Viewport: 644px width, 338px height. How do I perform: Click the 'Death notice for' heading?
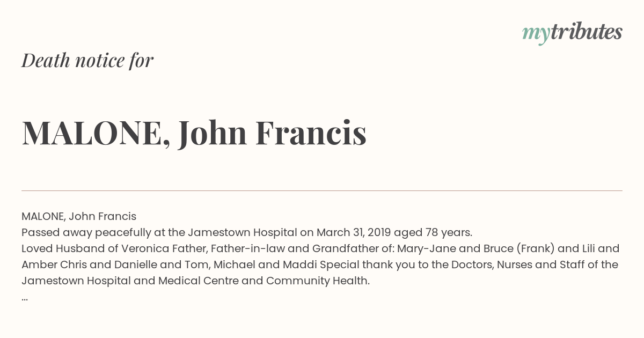pos(87,61)
